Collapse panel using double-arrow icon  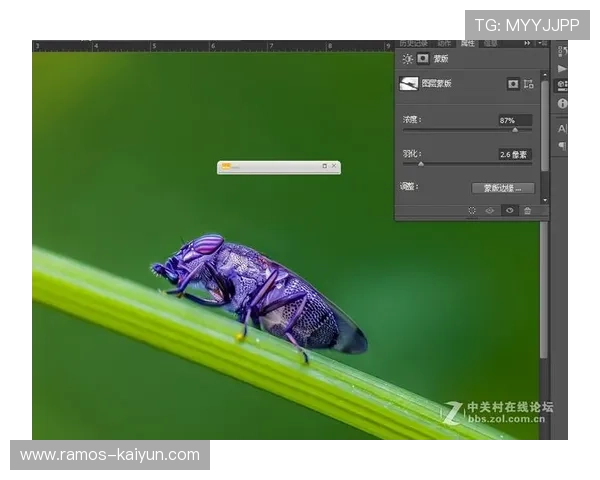pos(527,43)
